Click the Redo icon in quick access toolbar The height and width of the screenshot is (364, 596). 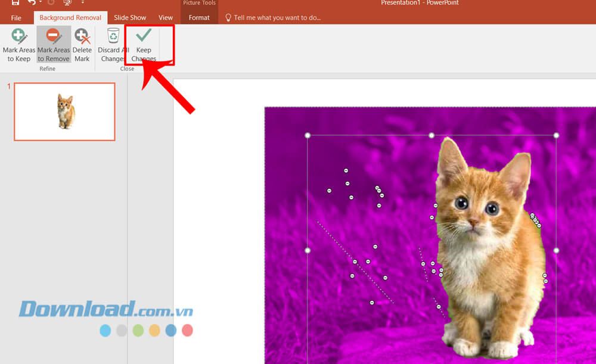51,2
